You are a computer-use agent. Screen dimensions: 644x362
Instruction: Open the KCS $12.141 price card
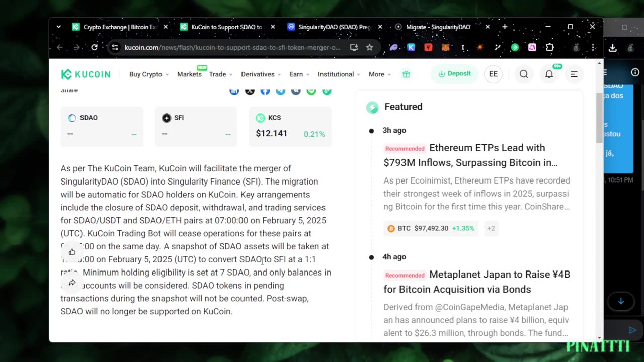point(290,126)
